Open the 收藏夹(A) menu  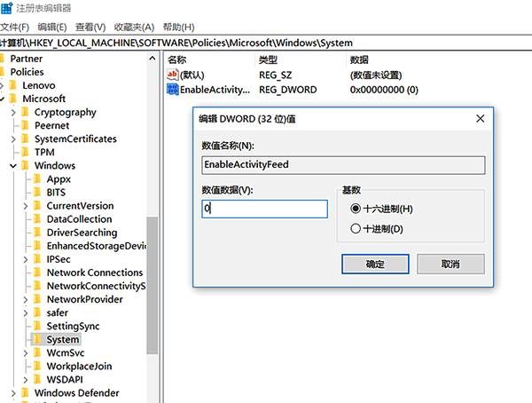pyautogui.click(x=134, y=27)
